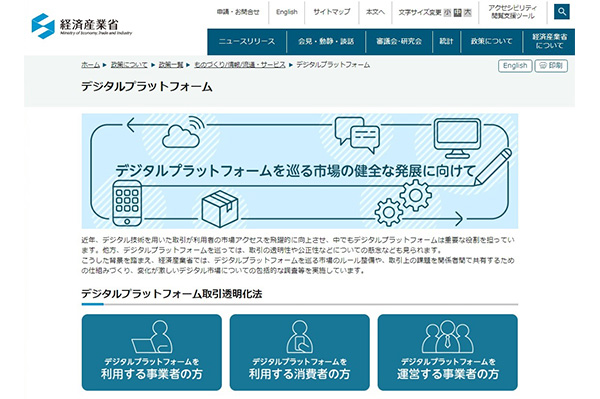Open the 政策について menu
The height and width of the screenshot is (399, 600).
(x=491, y=41)
